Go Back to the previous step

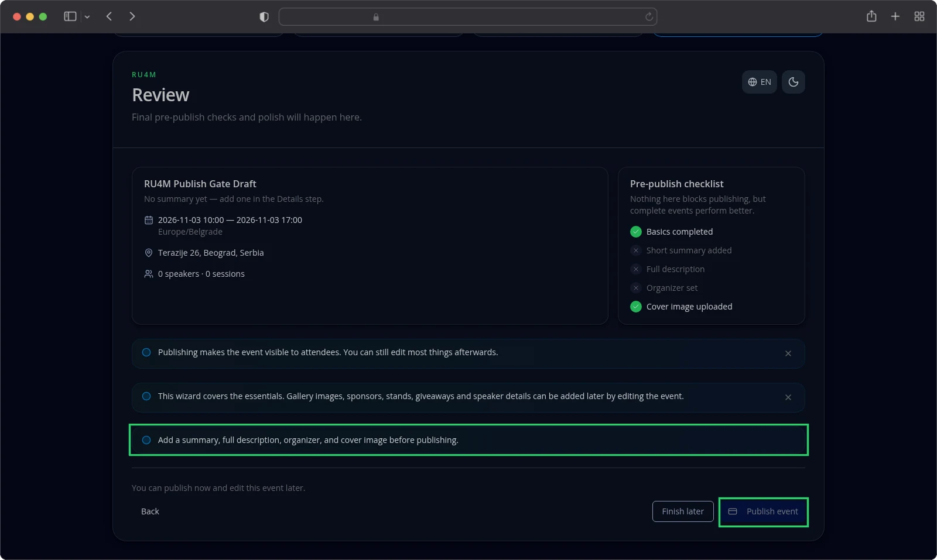[x=150, y=511]
